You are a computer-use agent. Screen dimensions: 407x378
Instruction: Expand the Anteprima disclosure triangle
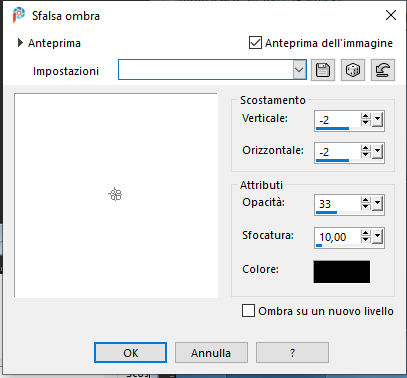point(20,43)
